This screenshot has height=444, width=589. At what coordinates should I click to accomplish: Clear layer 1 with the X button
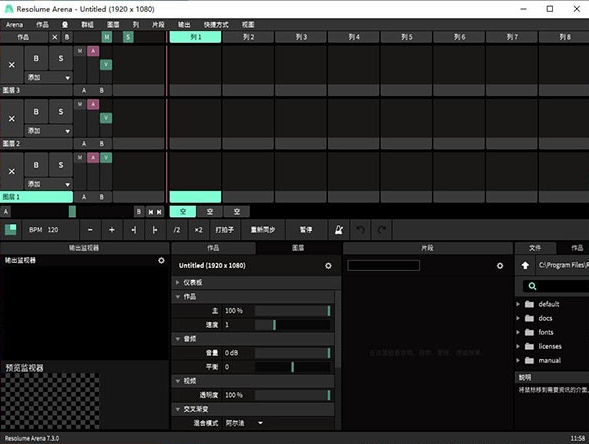pyautogui.click(x=12, y=171)
